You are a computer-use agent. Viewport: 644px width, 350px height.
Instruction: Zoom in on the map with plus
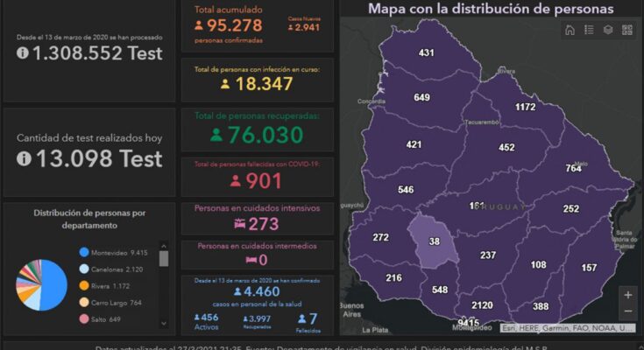click(x=627, y=295)
